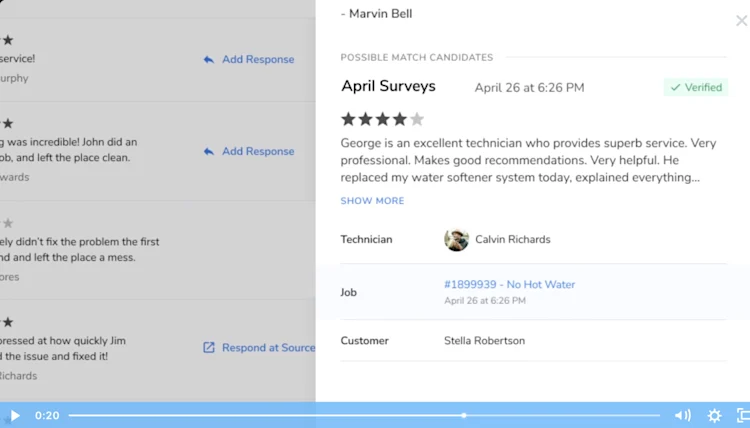Click the Verified checkmark icon
750x428 pixels.
coord(675,88)
